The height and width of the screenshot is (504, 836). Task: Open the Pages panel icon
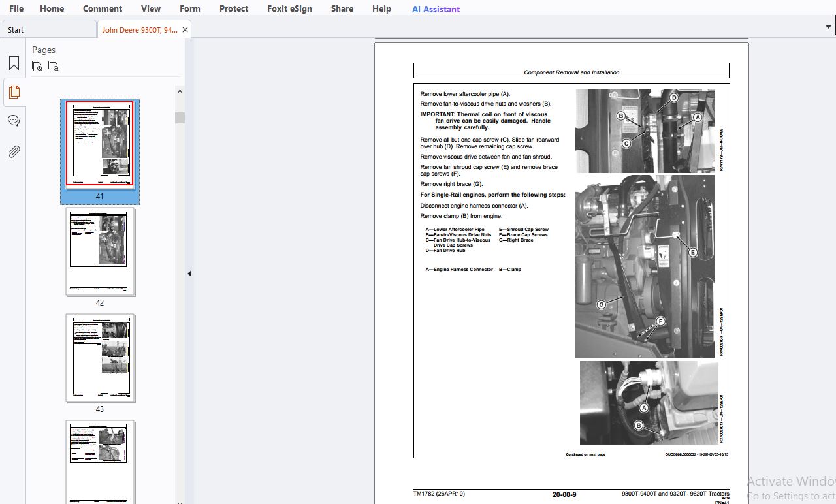pyautogui.click(x=14, y=92)
